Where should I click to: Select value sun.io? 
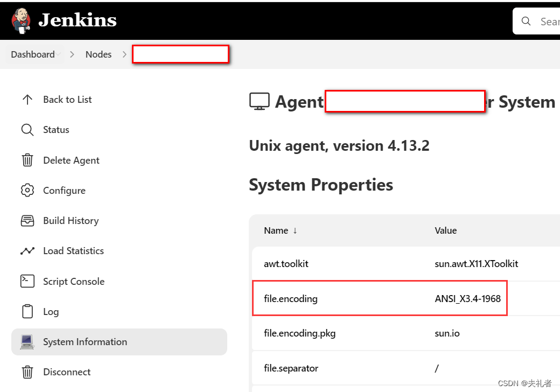(x=447, y=333)
